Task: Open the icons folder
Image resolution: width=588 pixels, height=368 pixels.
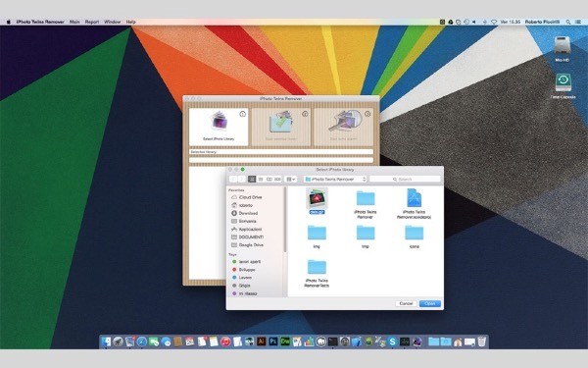Action: pos(414,233)
